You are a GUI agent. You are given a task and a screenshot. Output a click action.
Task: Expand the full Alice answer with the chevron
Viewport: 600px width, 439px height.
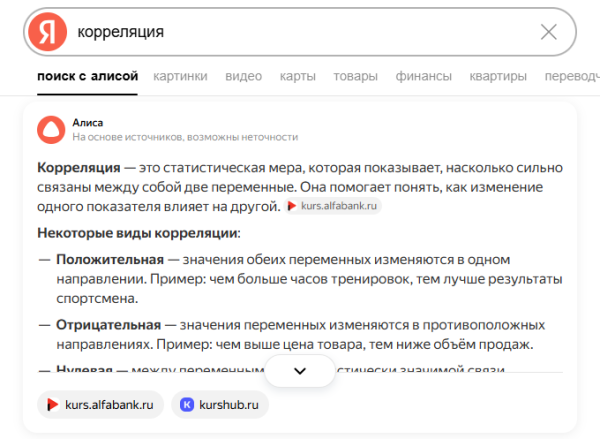[x=300, y=370]
